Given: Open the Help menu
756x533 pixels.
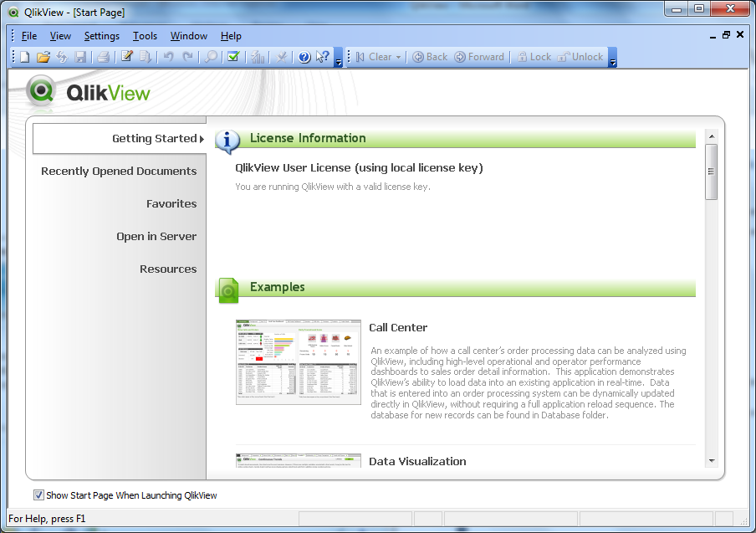Looking at the screenshot, I should [231, 36].
